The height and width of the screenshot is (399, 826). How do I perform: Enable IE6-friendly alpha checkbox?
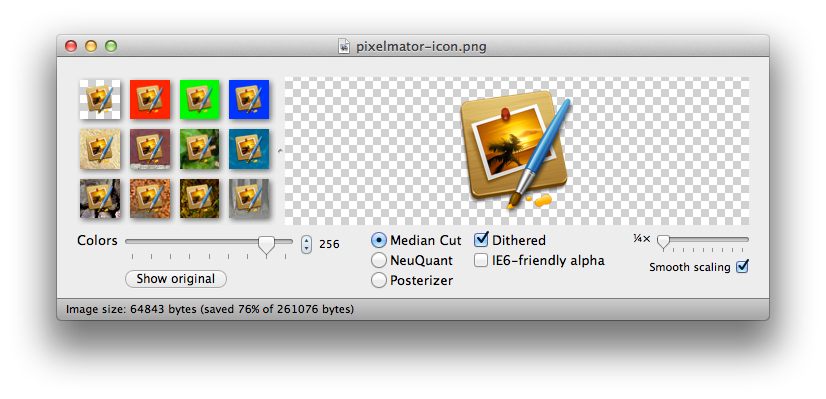tap(481, 260)
